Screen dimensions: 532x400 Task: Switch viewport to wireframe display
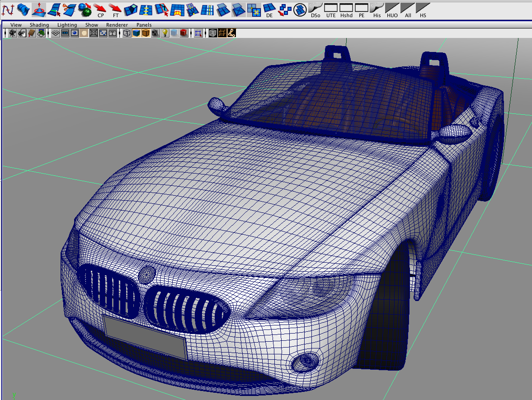[127, 33]
